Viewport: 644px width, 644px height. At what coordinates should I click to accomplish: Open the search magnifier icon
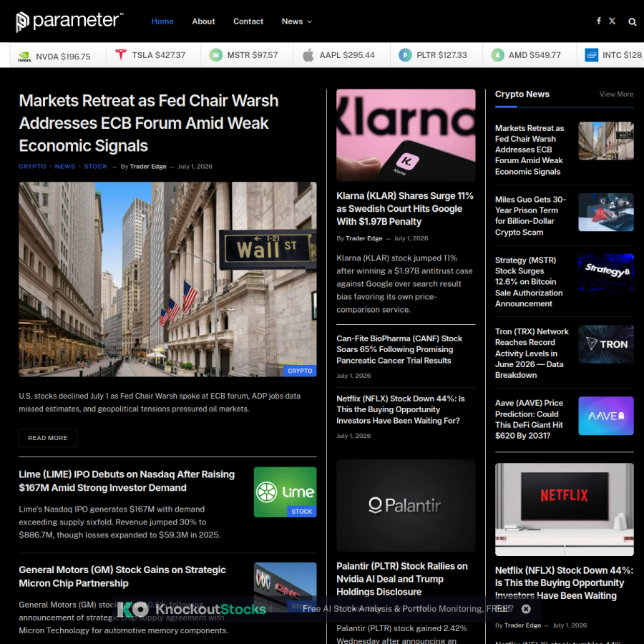click(632, 21)
